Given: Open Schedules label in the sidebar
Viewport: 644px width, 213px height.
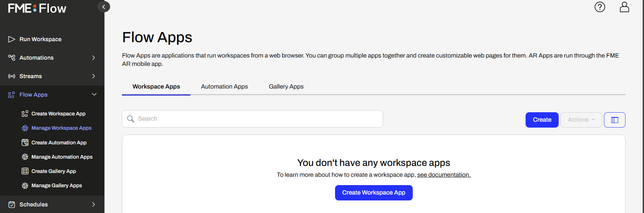Looking at the screenshot, I should click(x=33, y=204).
